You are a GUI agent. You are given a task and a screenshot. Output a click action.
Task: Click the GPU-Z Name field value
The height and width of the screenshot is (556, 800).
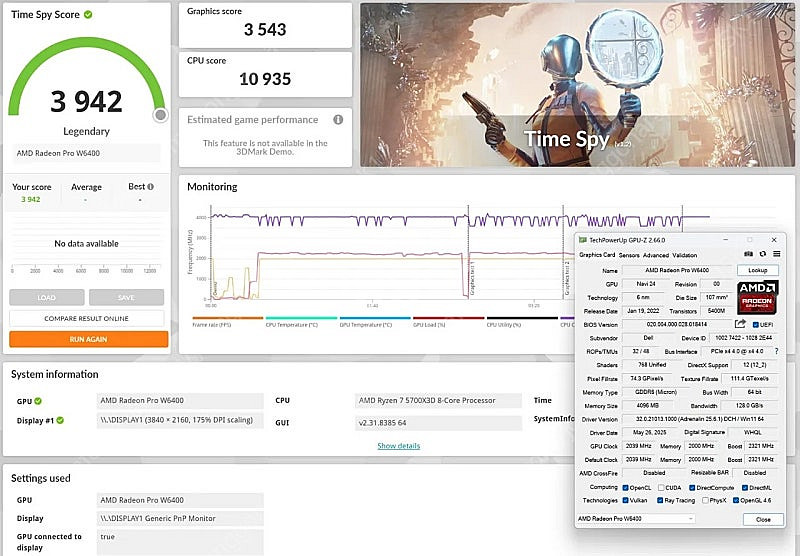(x=677, y=270)
